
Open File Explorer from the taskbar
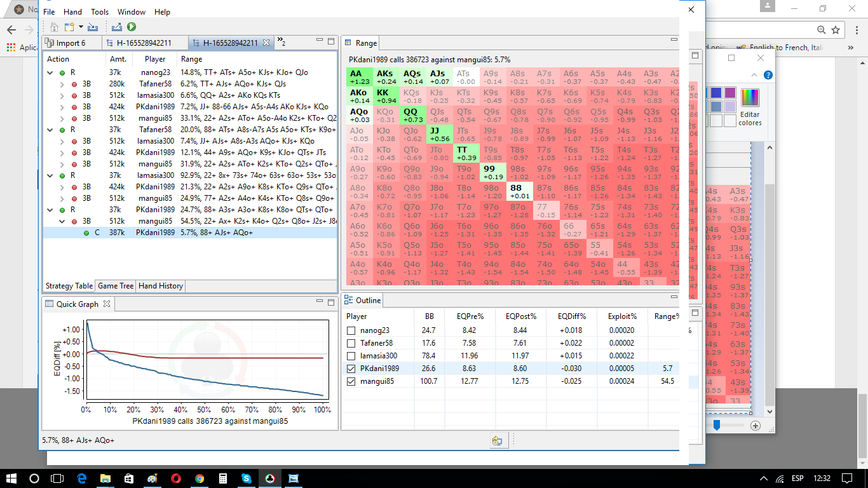pyautogui.click(x=105, y=478)
